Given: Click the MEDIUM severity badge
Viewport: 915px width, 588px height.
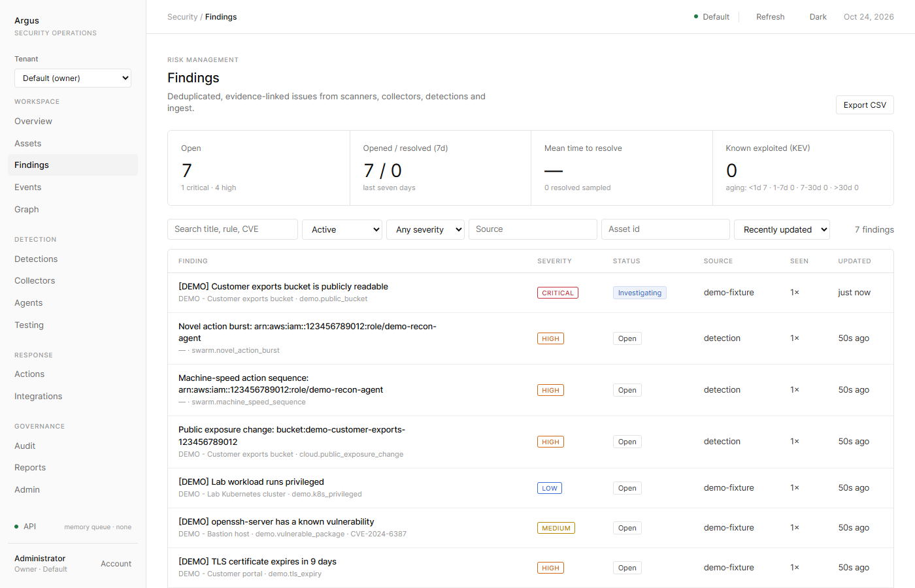Looking at the screenshot, I should coord(556,528).
